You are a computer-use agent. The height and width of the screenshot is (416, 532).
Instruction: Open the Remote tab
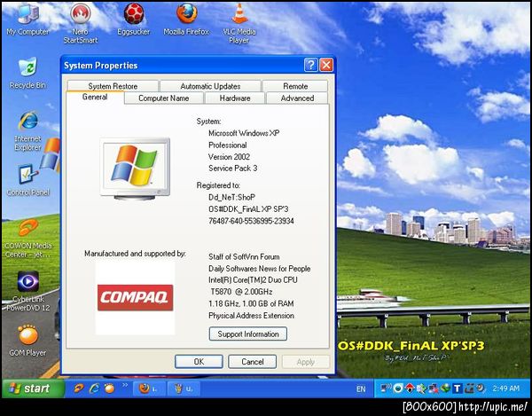[x=295, y=86]
